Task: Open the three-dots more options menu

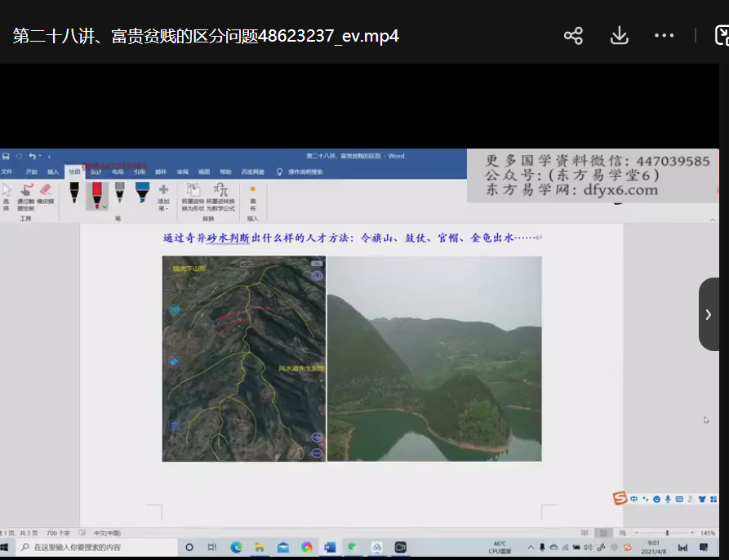Action: point(665,36)
